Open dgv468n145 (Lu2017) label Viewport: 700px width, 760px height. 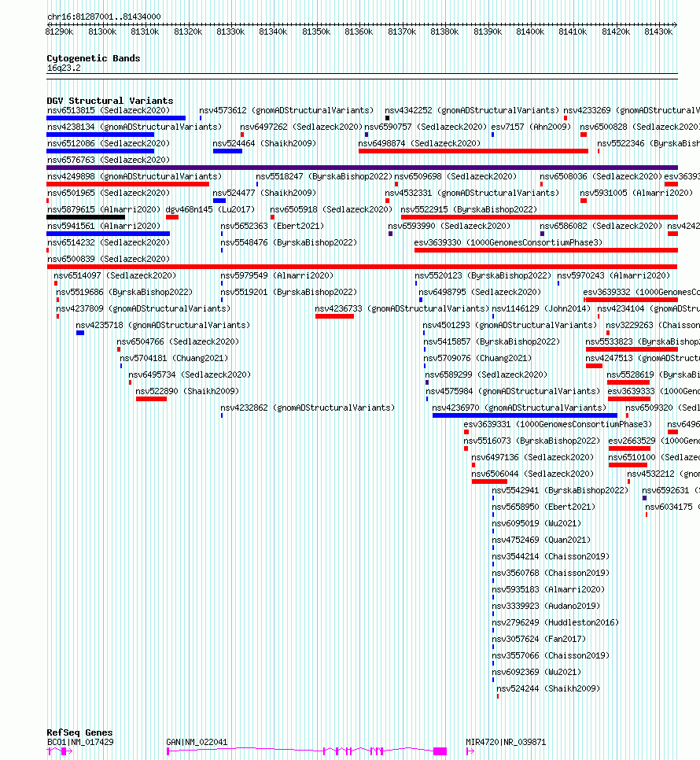(210, 209)
